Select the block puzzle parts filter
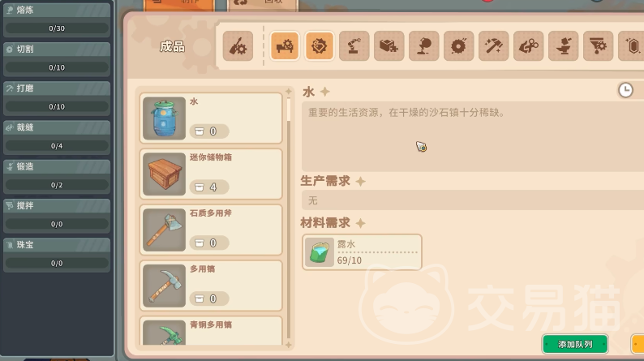 pyautogui.click(x=389, y=46)
